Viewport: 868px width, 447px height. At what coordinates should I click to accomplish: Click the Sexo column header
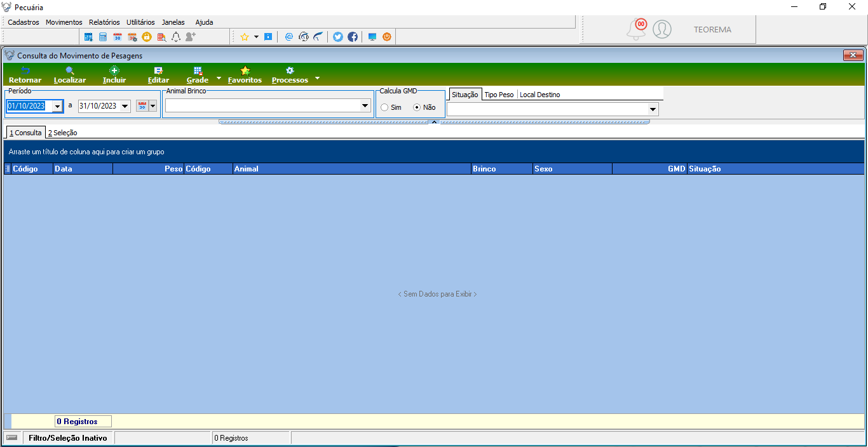tap(573, 169)
